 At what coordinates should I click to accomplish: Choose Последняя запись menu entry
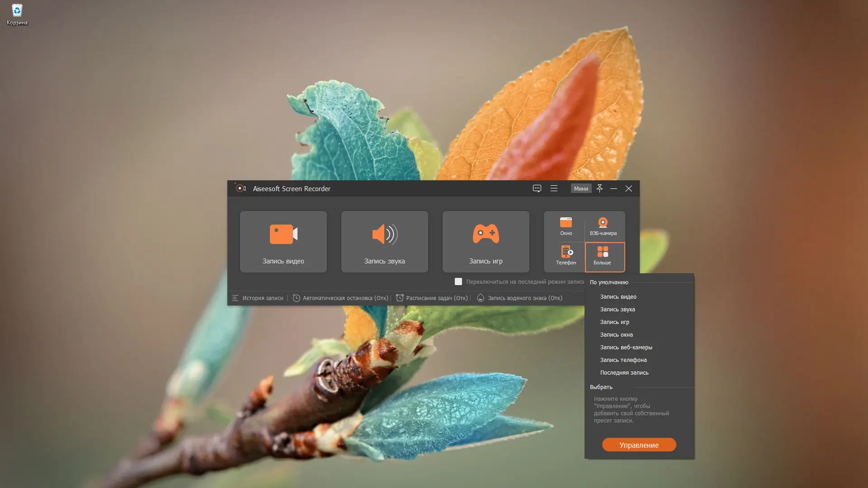[624, 372]
